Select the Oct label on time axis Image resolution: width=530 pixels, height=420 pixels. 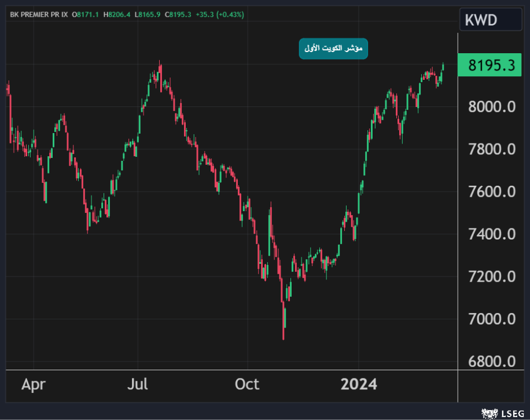[x=247, y=384]
